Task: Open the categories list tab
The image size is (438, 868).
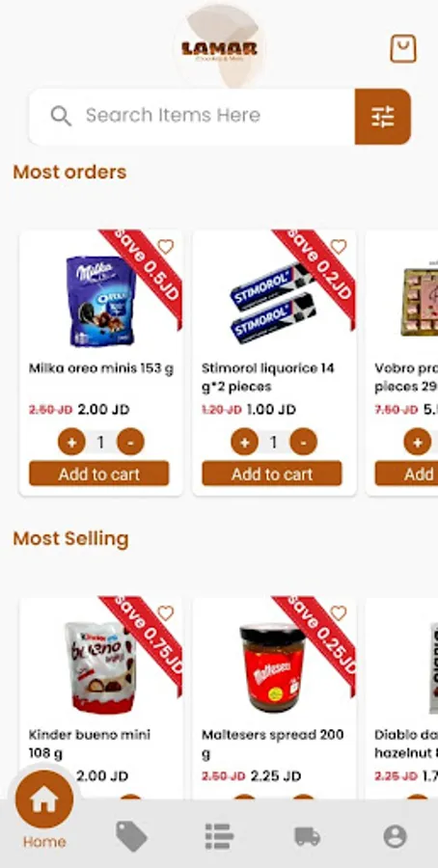Action: pyautogui.click(x=219, y=836)
